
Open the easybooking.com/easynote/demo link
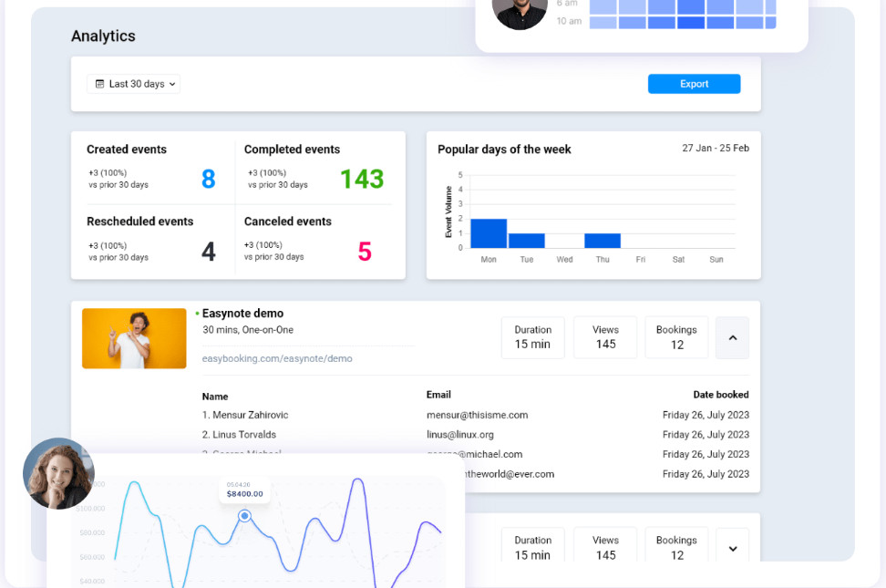[276, 359]
